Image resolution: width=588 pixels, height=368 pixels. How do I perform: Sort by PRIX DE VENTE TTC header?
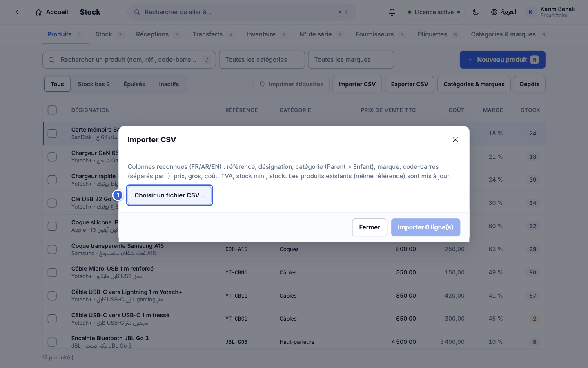[x=388, y=110]
